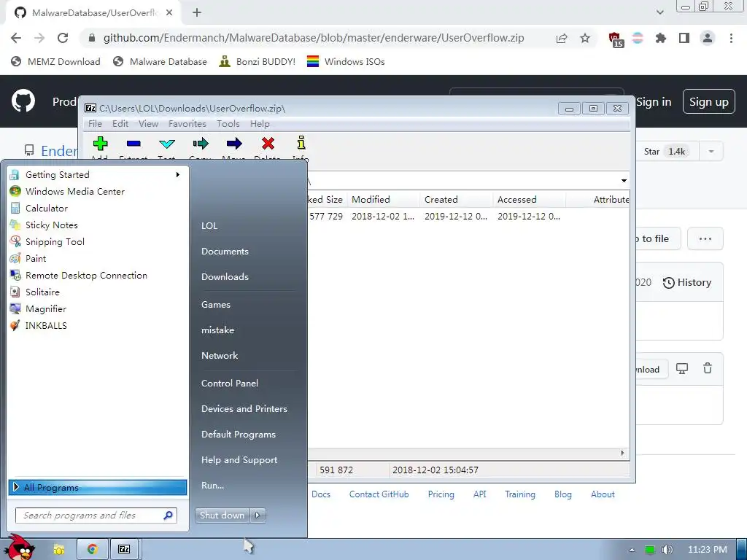Open the MEMZ Download bookmark
747x560 pixels.
[x=55, y=61]
